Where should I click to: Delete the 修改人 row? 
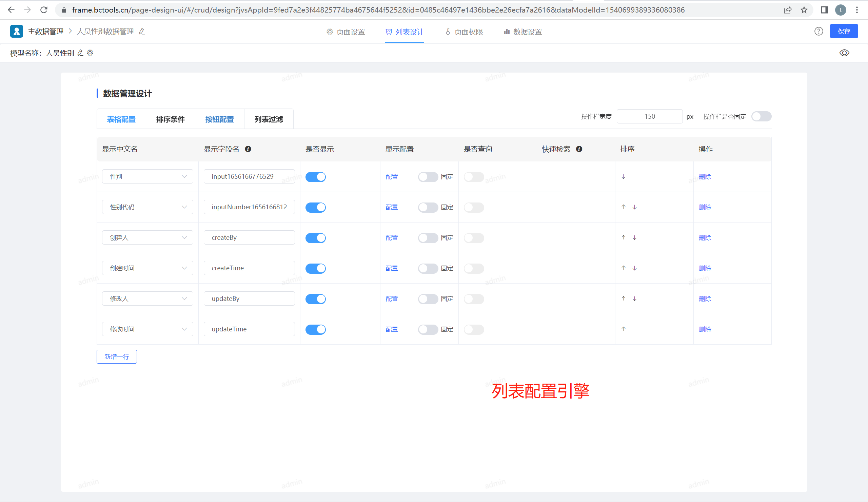tap(705, 299)
